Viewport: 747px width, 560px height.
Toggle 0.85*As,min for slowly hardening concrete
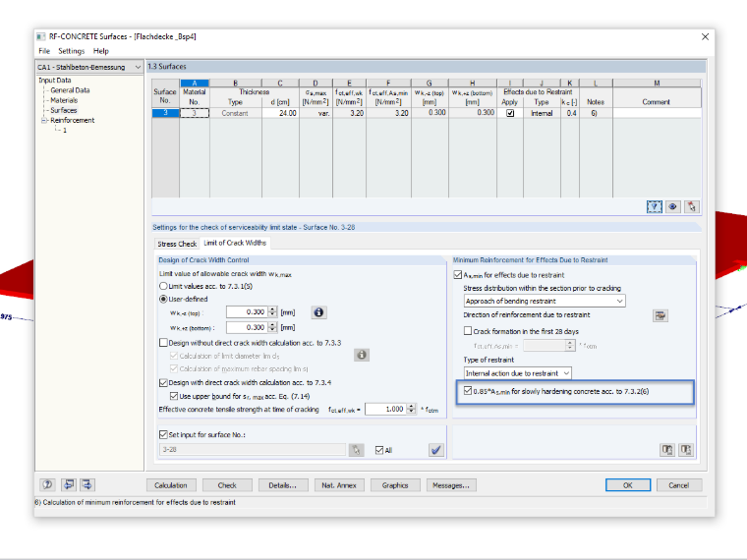coord(468,391)
